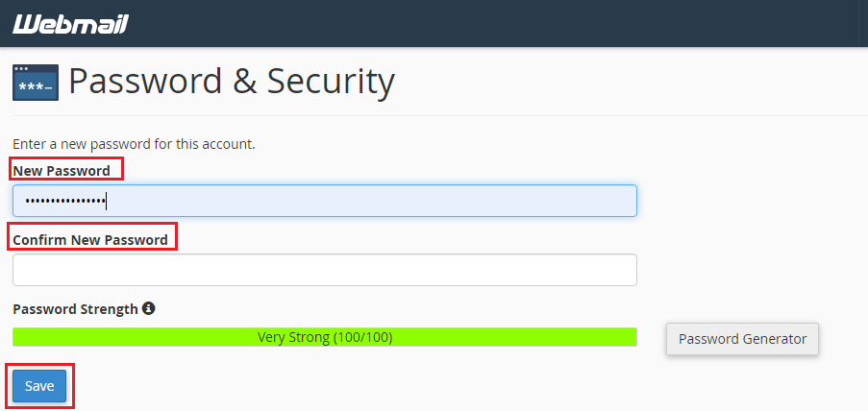Open the Password Generator

pos(742,339)
